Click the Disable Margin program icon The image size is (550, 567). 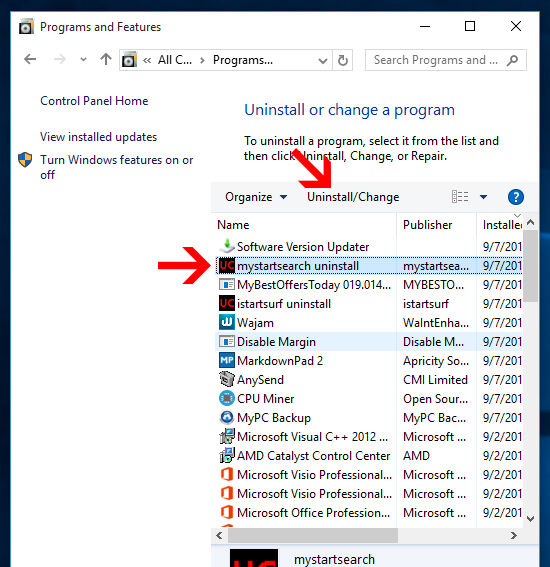point(227,341)
